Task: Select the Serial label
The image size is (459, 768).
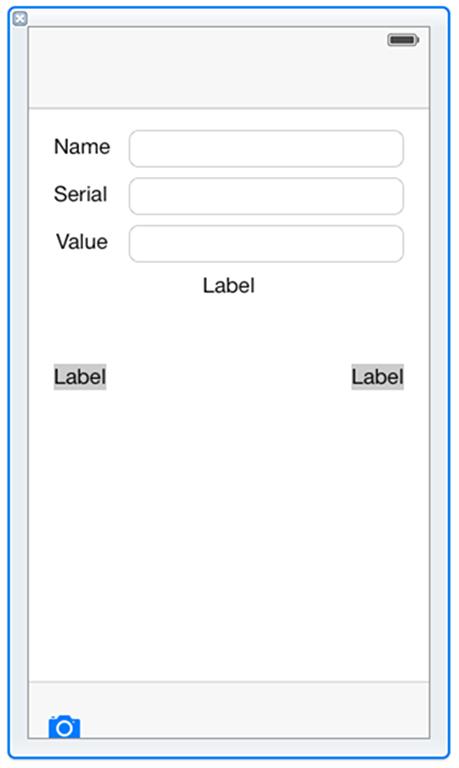Action: 80,194
